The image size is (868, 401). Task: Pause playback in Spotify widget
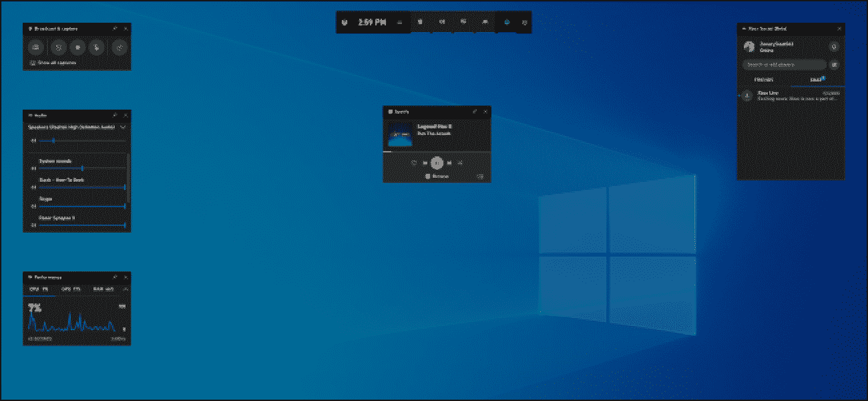[437, 162]
